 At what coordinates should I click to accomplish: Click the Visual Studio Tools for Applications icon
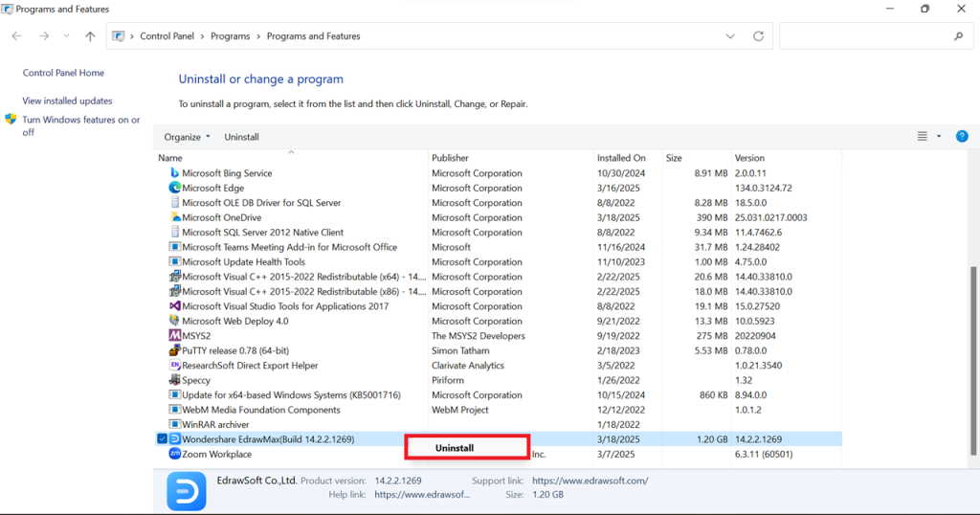coord(175,306)
